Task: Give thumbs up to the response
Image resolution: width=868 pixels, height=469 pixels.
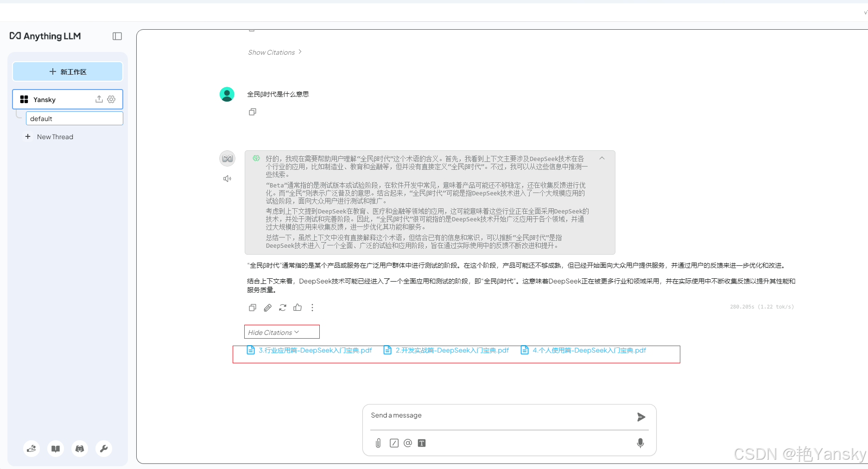Action: pos(298,308)
